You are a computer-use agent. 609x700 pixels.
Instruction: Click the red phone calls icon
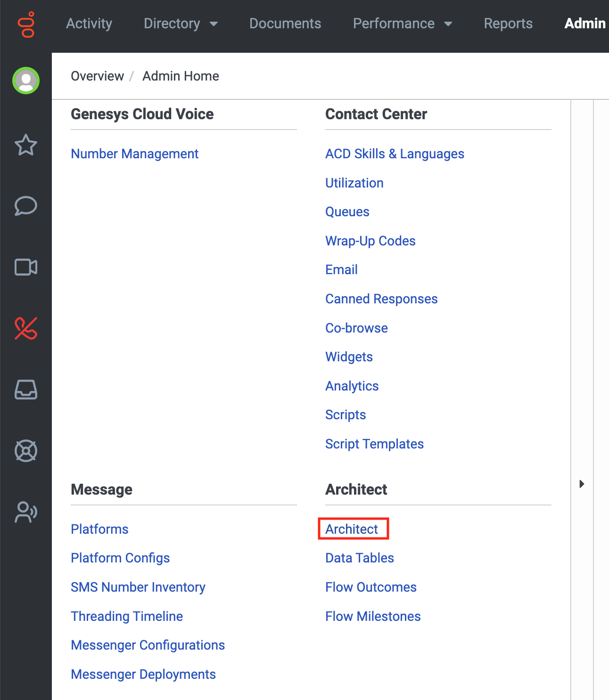pyautogui.click(x=26, y=328)
